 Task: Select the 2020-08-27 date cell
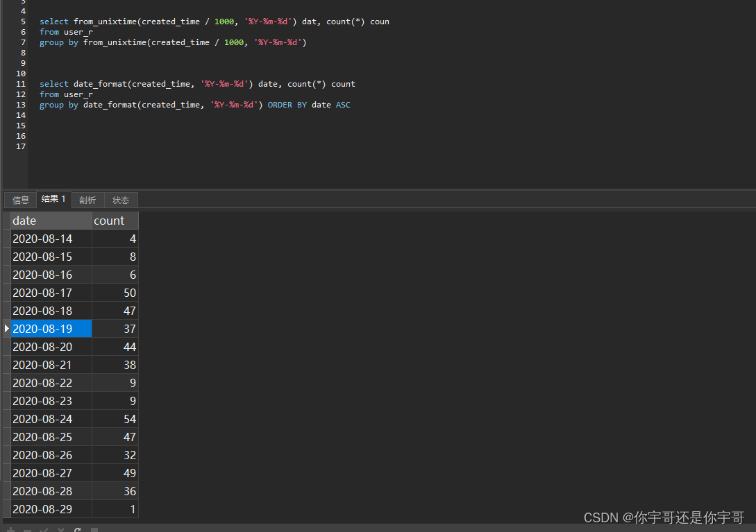pos(51,473)
